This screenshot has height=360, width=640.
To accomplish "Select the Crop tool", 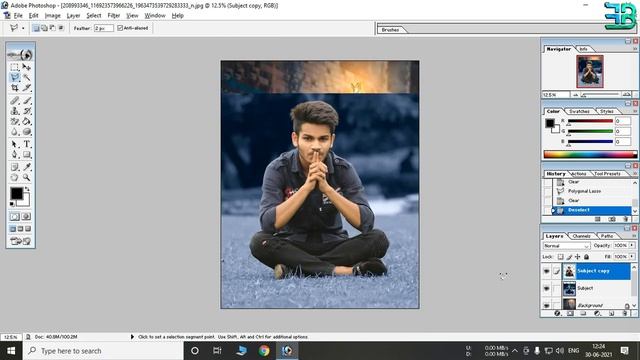I will tap(15, 88).
